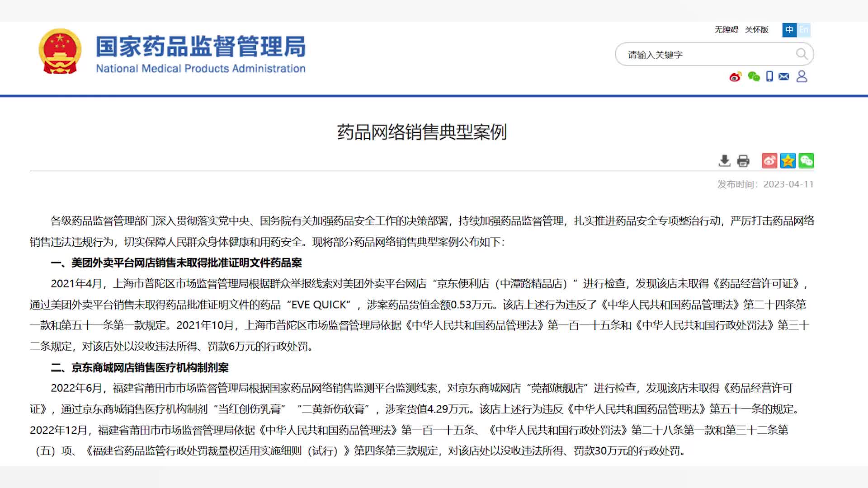Share article to WeChat green icon

coord(806,161)
